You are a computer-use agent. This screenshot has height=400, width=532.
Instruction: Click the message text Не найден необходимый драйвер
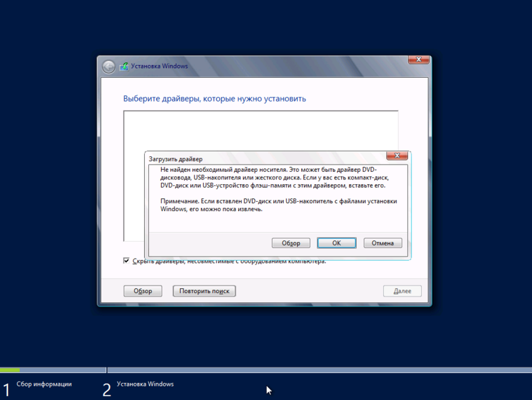[x=275, y=177]
